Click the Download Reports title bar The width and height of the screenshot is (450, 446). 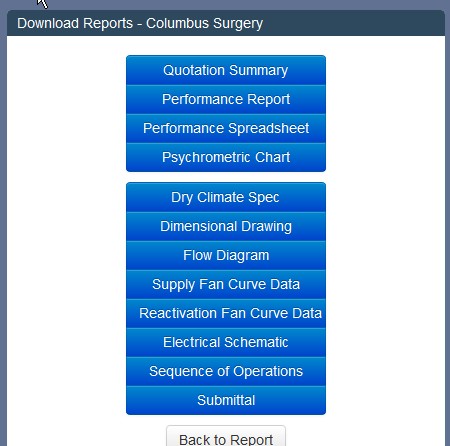pos(226,23)
